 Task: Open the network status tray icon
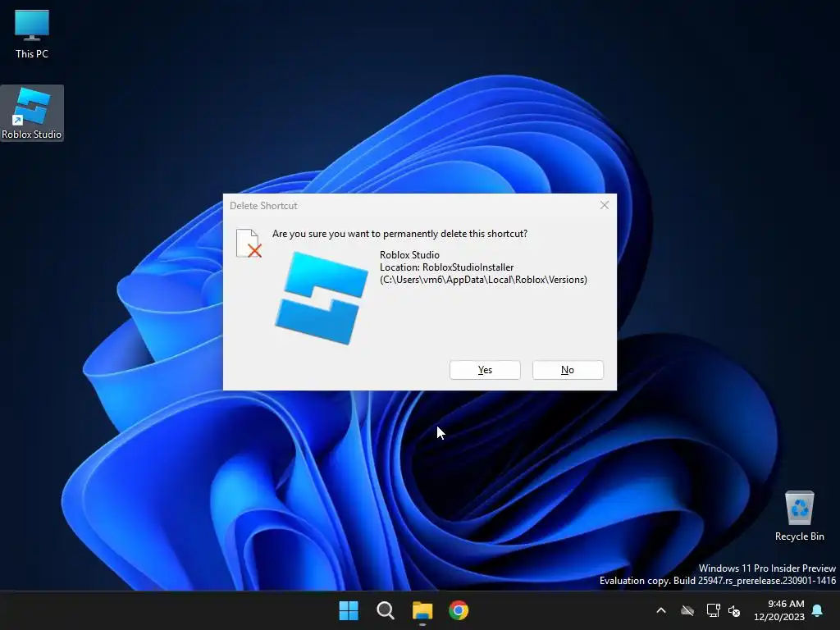(x=713, y=610)
